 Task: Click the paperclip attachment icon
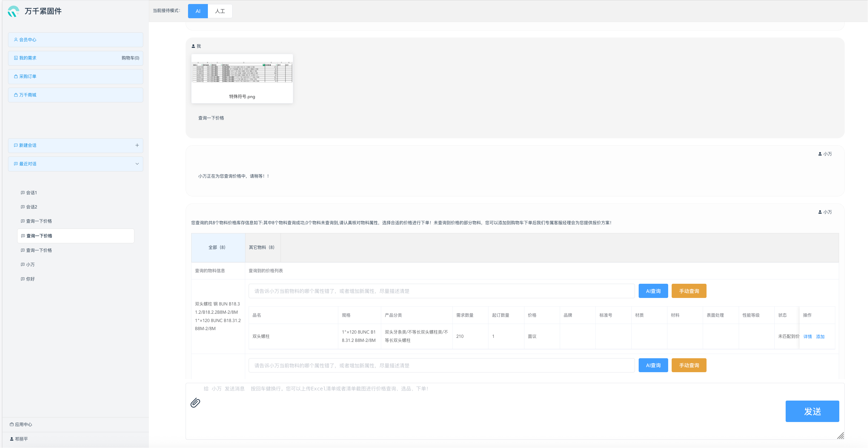195,402
